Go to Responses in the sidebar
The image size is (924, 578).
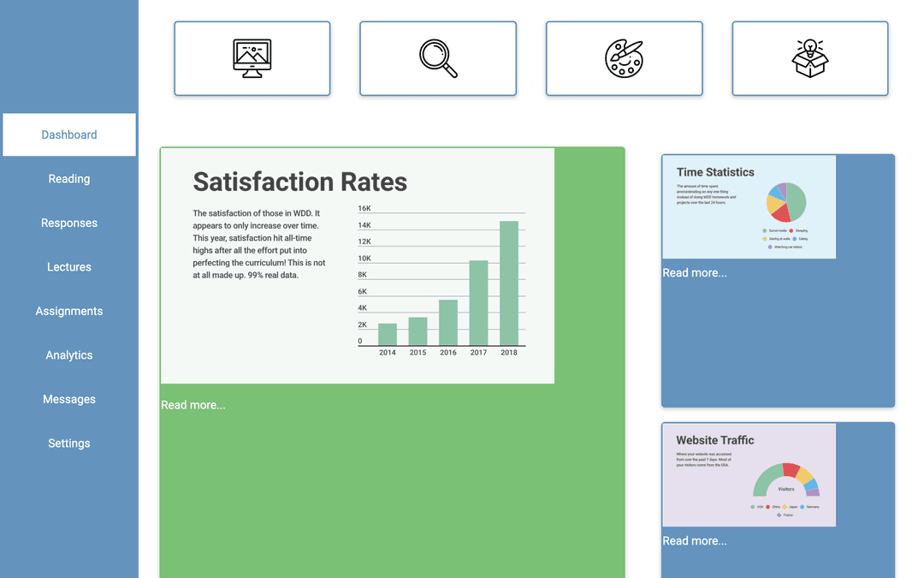pyautogui.click(x=69, y=223)
